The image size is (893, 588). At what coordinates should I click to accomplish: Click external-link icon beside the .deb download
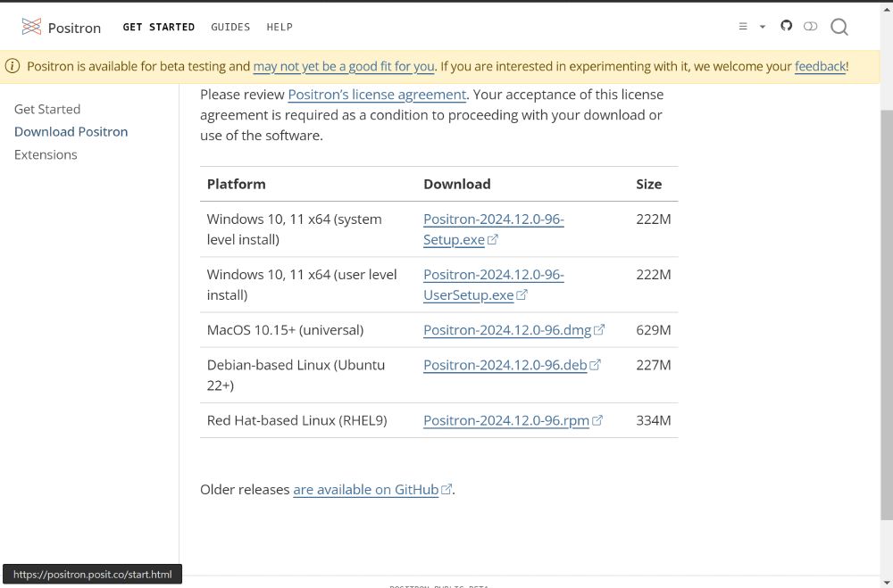tap(596, 364)
